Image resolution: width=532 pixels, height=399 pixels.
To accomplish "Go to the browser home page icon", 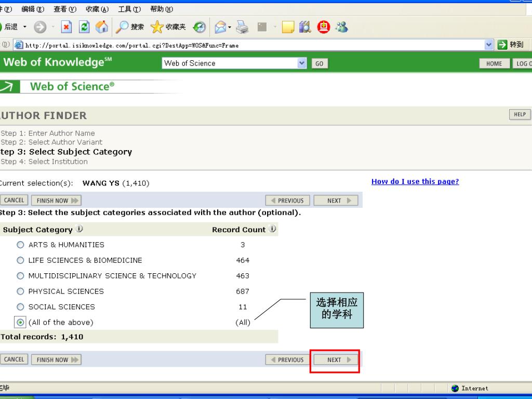I will coord(102,27).
